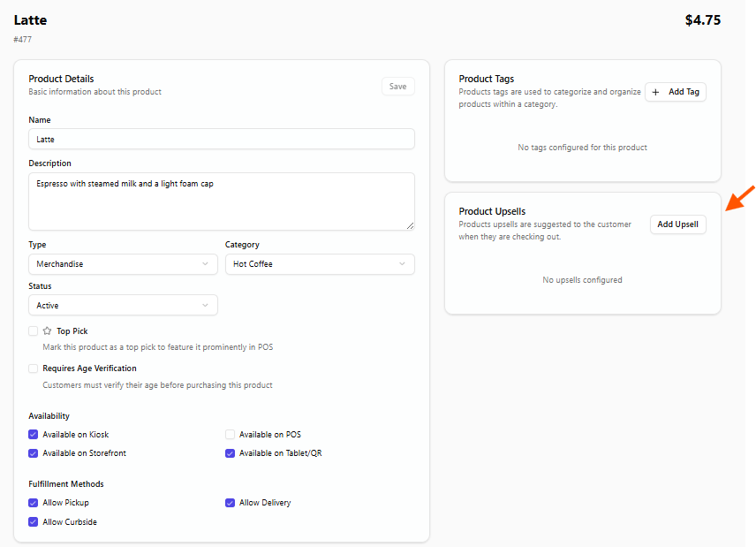Expand the Category dropdown showing Hot Coffee
Image resolution: width=756 pixels, height=547 pixels.
320,264
